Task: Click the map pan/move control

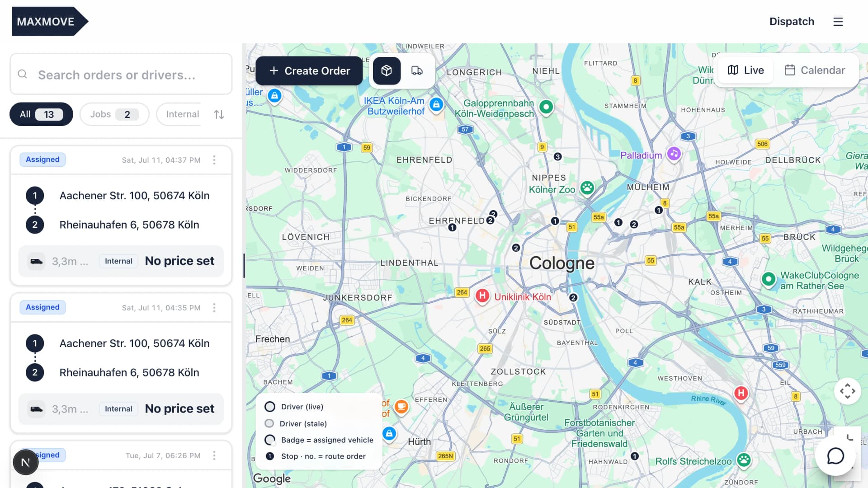Action: (847, 391)
